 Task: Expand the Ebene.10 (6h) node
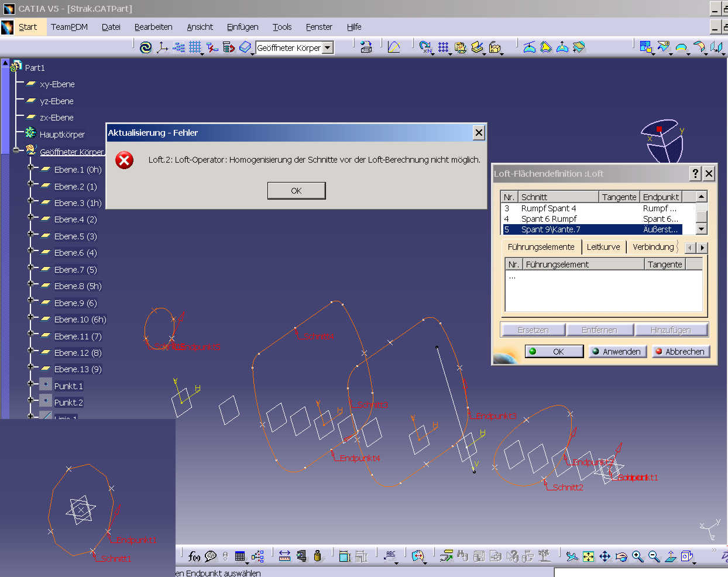click(30, 317)
